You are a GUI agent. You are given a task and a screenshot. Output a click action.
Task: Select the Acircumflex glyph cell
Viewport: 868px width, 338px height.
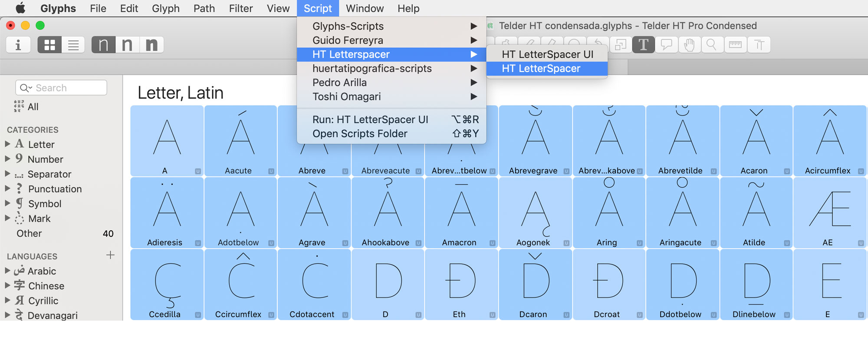(830, 140)
